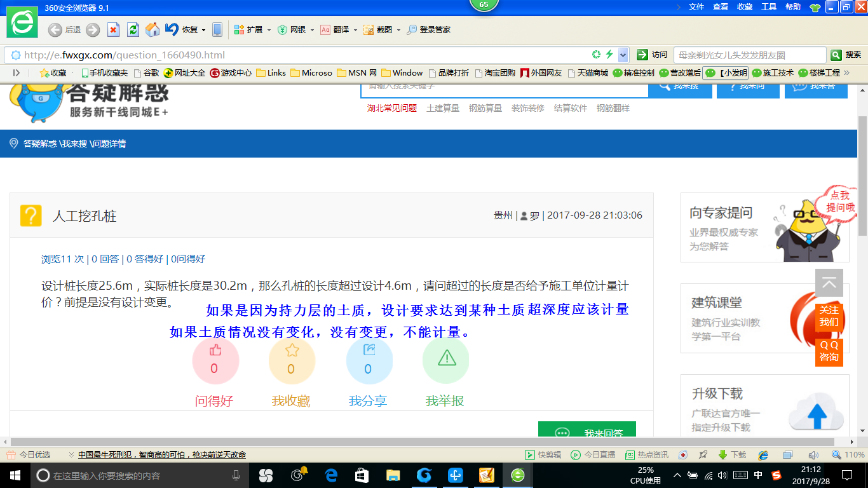This screenshot has height=488, width=868.
Task: Select the 装饰装修 category link
Action: (528, 108)
